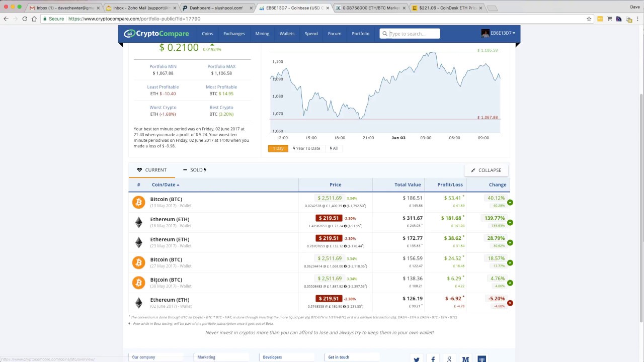
Task: Click the Ethereum icon in the 23 May row
Action: 138,242
